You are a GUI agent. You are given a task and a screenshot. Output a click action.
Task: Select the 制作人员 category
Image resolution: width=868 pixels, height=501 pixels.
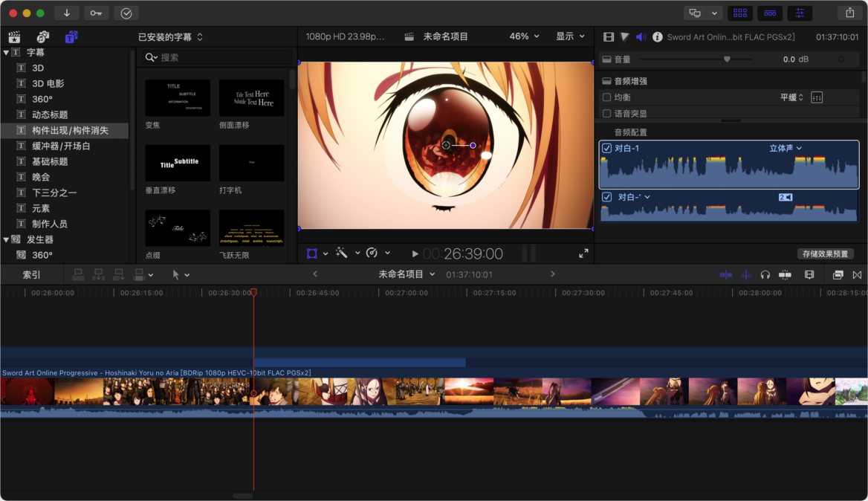pos(50,224)
